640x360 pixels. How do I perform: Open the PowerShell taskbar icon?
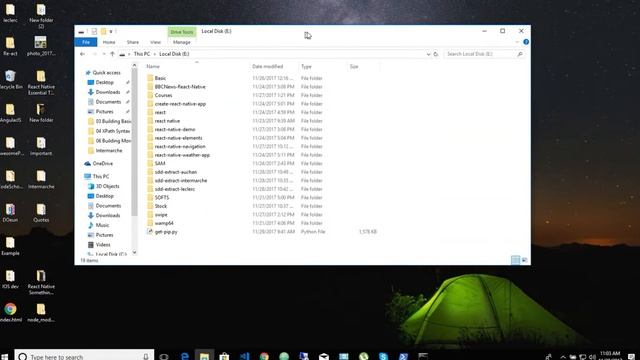click(x=403, y=356)
